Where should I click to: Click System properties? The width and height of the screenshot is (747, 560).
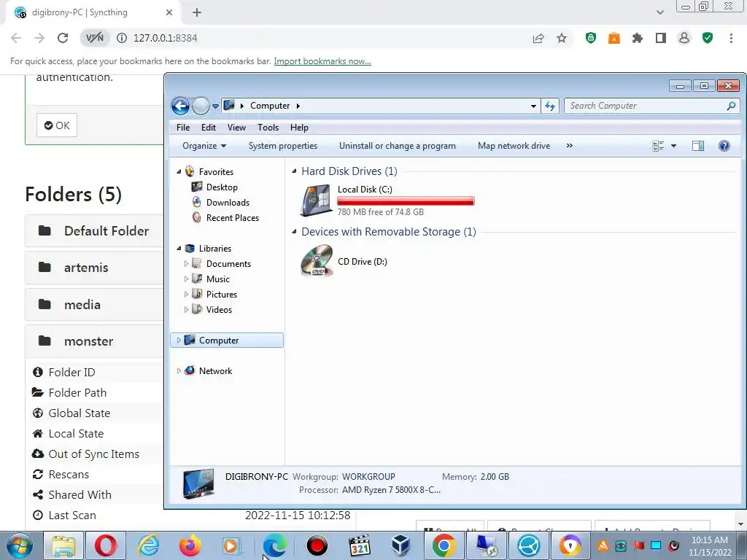[283, 146]
